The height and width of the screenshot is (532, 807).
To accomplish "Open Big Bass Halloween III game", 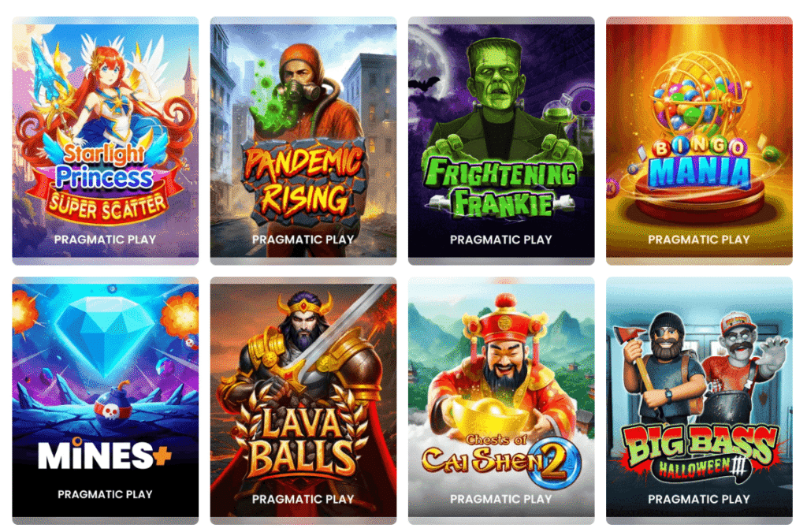I will click(x=700, y=401).
